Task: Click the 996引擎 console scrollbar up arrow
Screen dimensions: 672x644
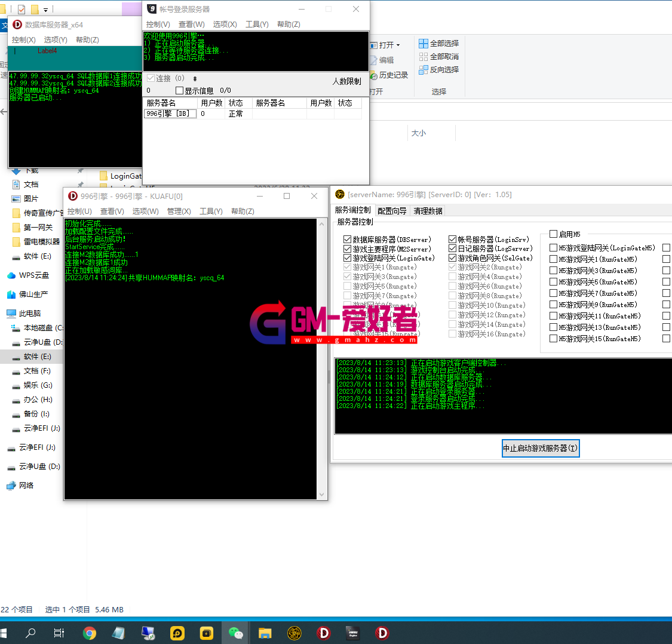Action: 322,224
